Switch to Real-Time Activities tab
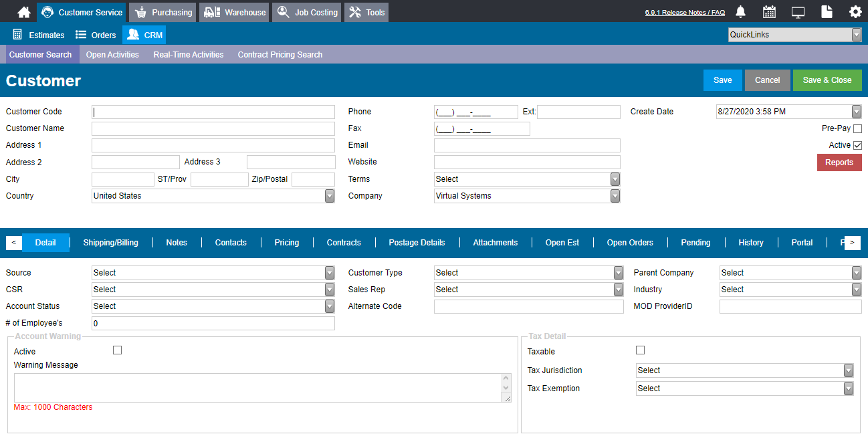868x440 pixels. [x=189, y=55]
